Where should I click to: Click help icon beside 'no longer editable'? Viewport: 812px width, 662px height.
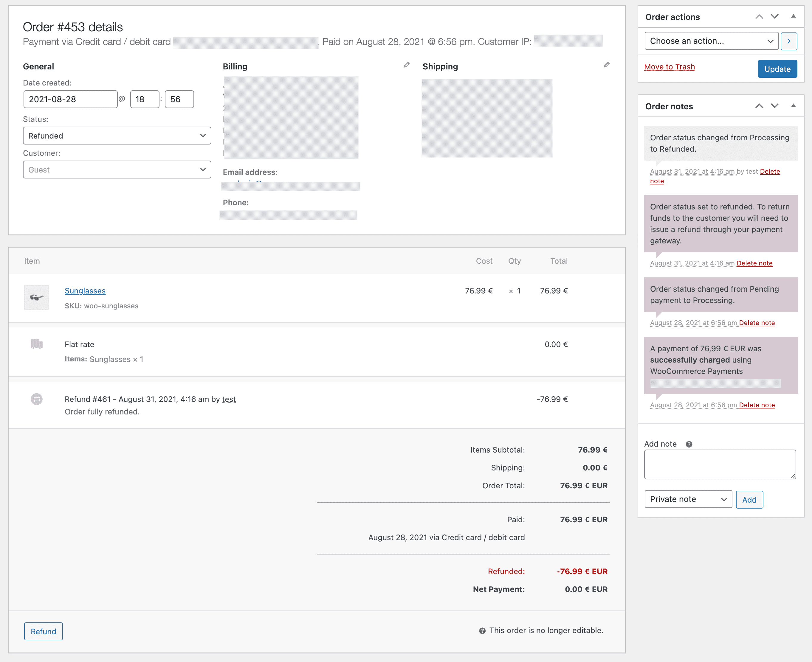coord(482,631)
